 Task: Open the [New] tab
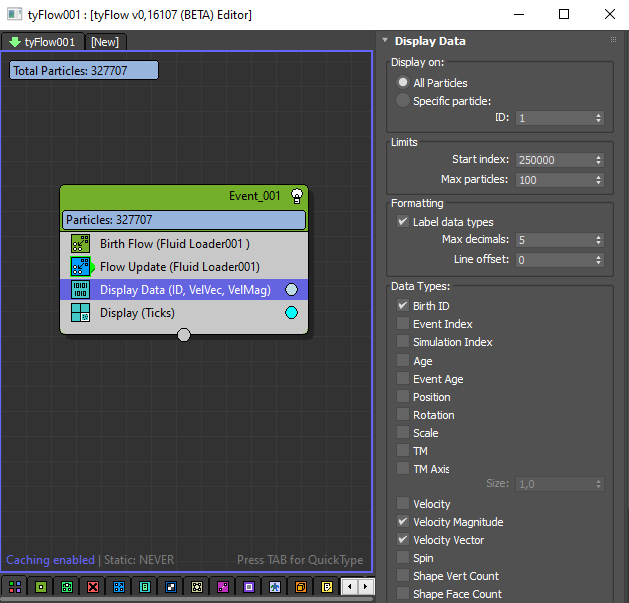106,42
